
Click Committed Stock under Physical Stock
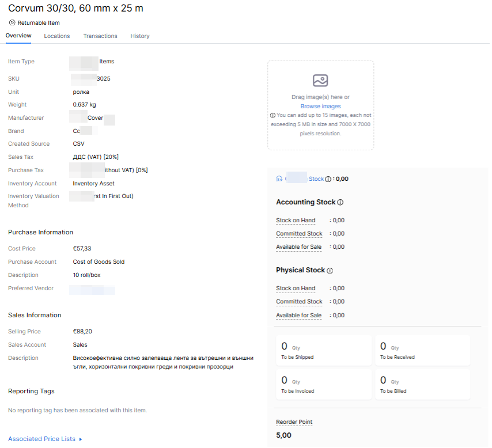coord(299,301)
